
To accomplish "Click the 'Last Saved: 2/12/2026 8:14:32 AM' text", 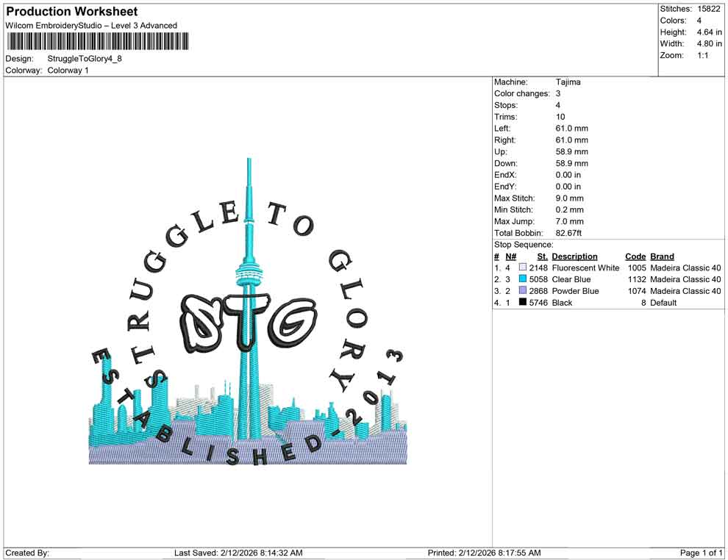I will tap(238, 553).
